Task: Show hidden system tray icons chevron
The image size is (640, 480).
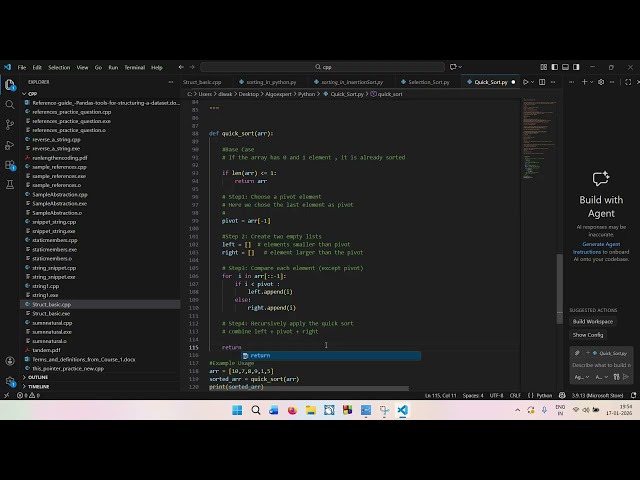Action: (x=518, y=410)
